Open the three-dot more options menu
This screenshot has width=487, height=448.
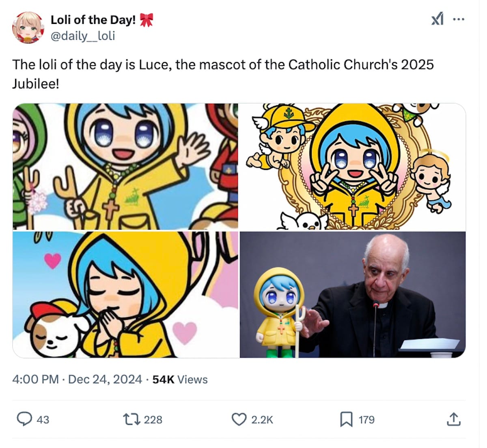pos(458,19)
